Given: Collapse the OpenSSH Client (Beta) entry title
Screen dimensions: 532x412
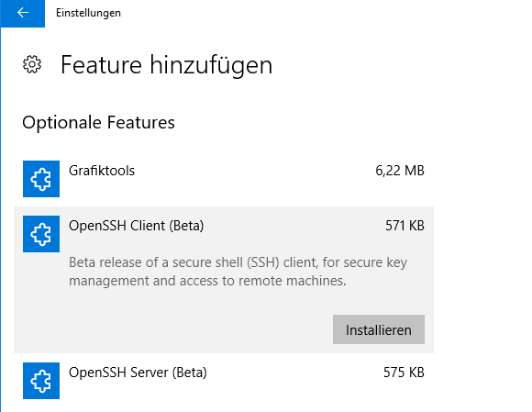Looking at the screenshot, I should [136, 226].
